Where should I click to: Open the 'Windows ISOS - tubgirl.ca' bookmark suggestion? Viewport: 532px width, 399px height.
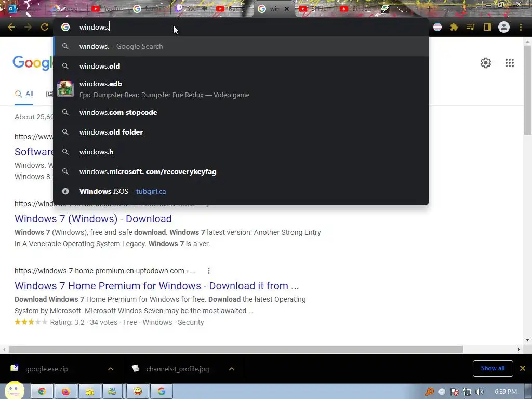241,191
